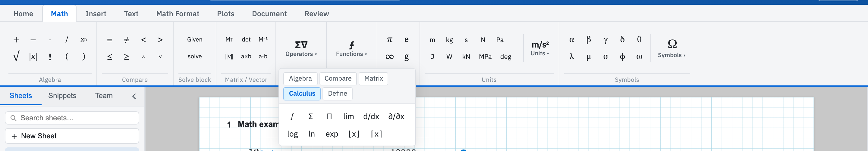The height and width of the screenshot is (151, 868).
Task: Insert the kN unit
Action: point(466,57)
